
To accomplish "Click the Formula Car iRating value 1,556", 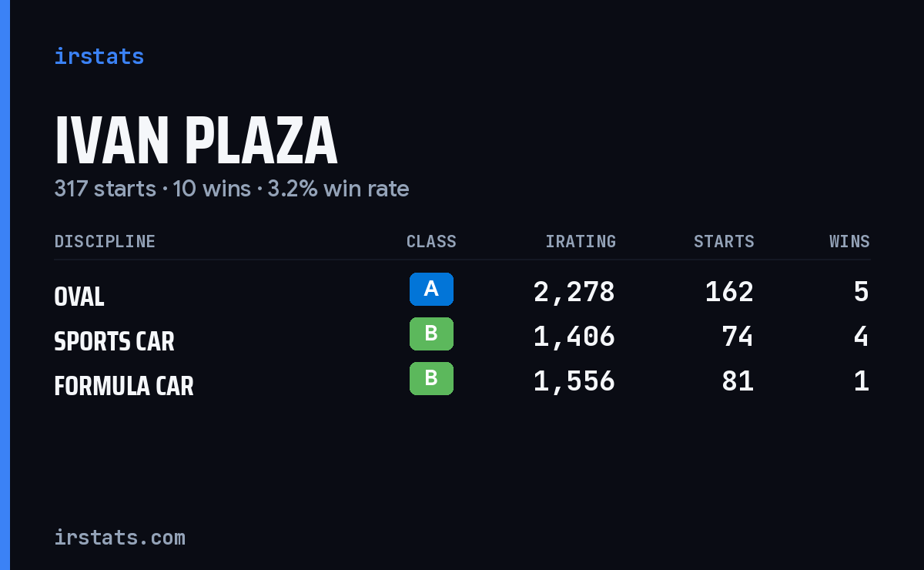I will [574, 381].
